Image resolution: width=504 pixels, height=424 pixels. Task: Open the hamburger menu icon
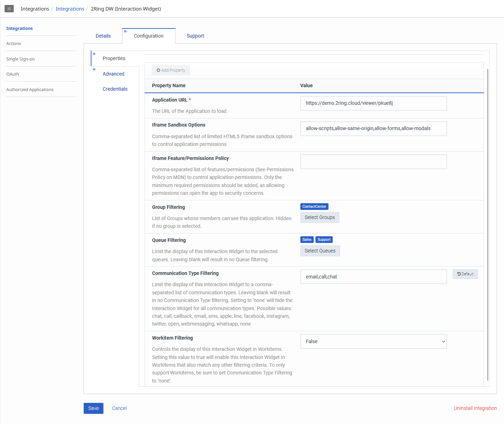[9, 9]
